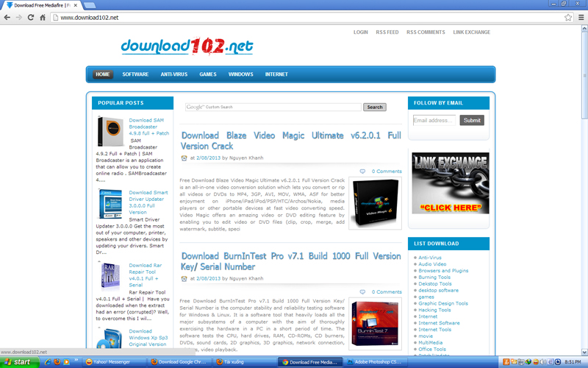Screen dimensions: 588x368
Task: Click the browser Forward arrow
Action: [19, 17]
